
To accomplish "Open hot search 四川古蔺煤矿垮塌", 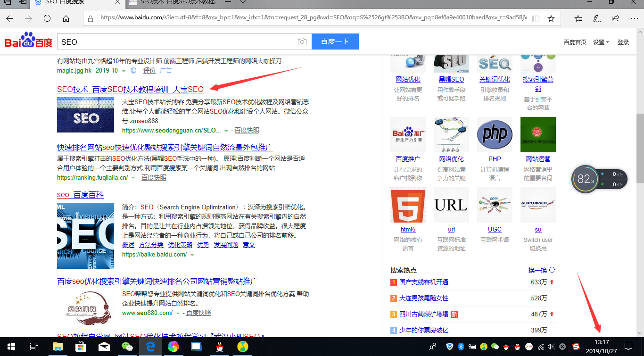I will [424, 315].
